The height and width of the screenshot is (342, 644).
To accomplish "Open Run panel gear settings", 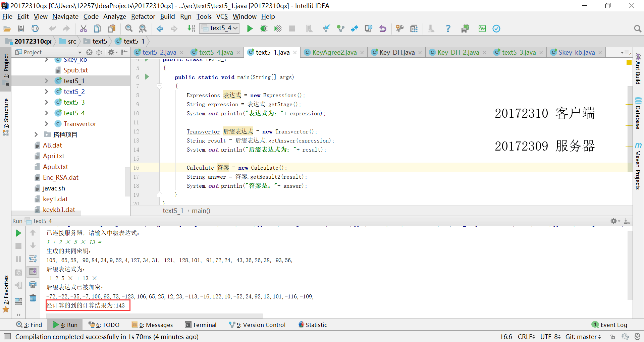I will pos(615,221).
